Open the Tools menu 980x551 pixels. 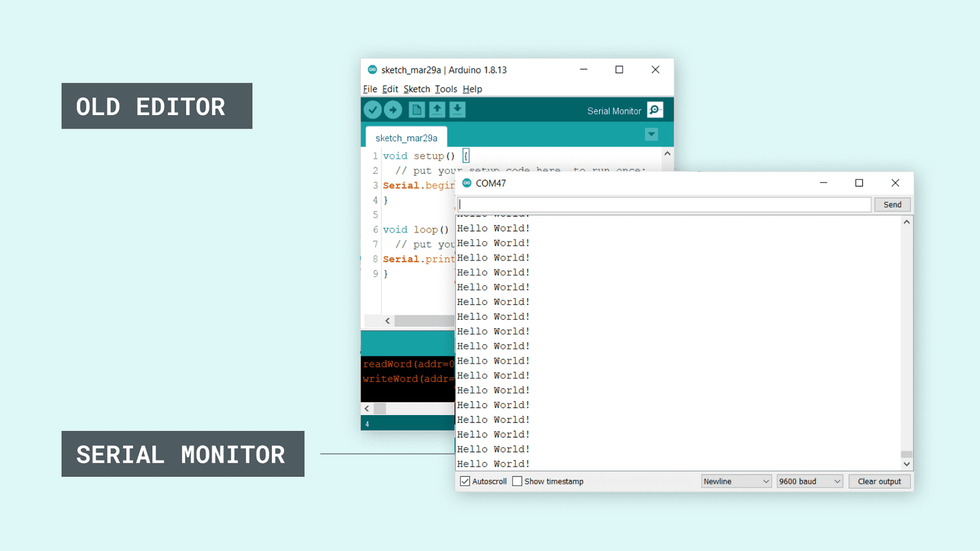(446, 89)
